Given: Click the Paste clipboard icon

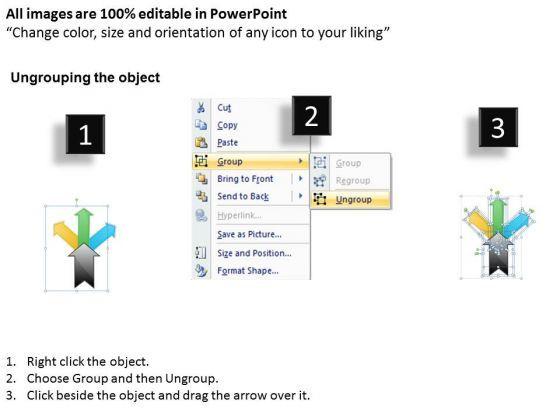Looking at the screenshot, I should tap(201, 142).
